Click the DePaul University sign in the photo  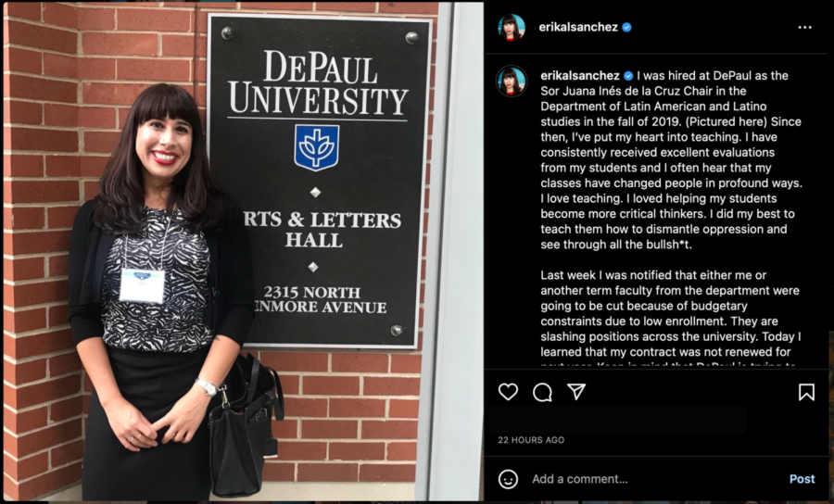[x=319, y=181]
